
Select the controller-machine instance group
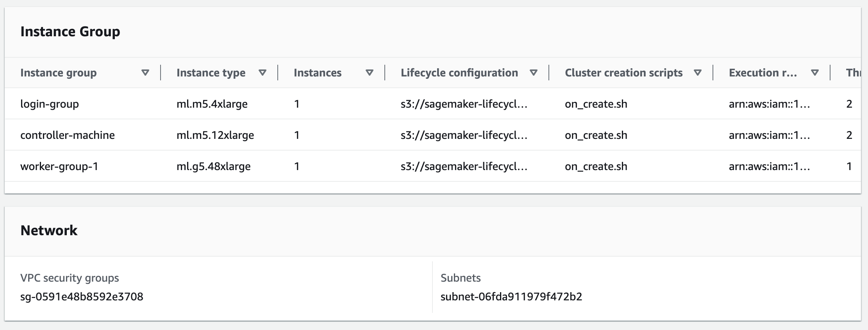[x=68, y=135]
